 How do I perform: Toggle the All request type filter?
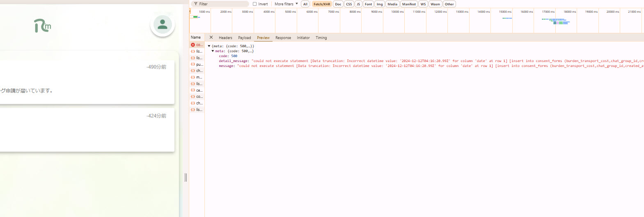(305, 4)
